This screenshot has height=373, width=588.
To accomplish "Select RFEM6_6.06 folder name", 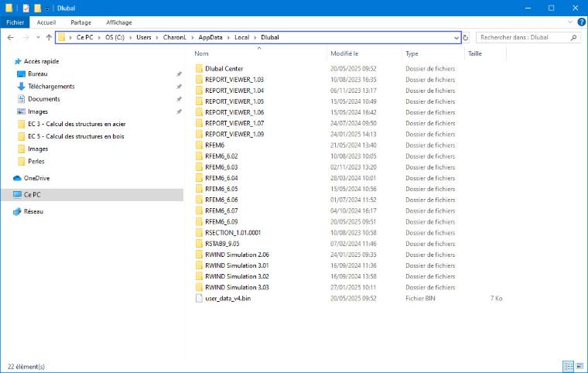I will (221, 200).
